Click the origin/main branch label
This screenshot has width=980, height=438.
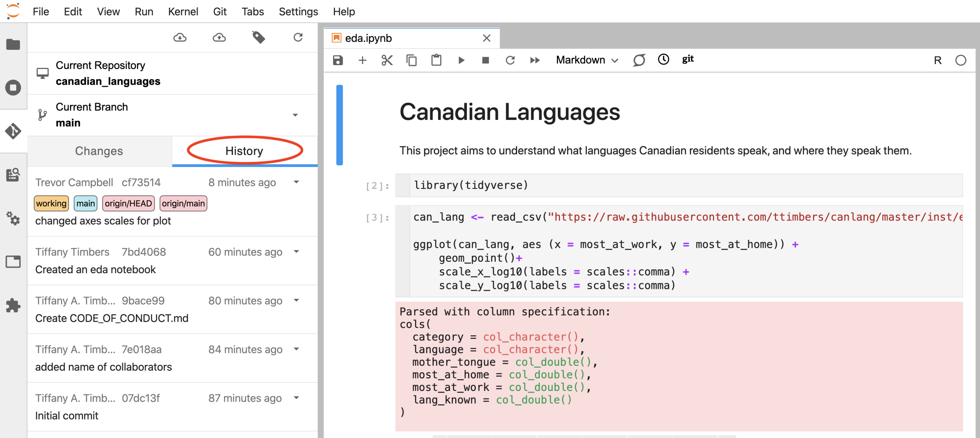[183, 203]
